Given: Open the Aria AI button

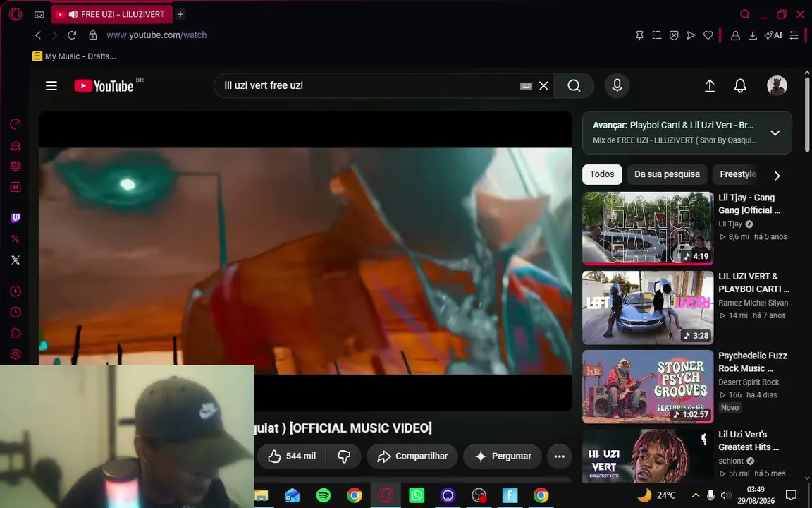Looking at the screenshot, I should pos(773,35).
